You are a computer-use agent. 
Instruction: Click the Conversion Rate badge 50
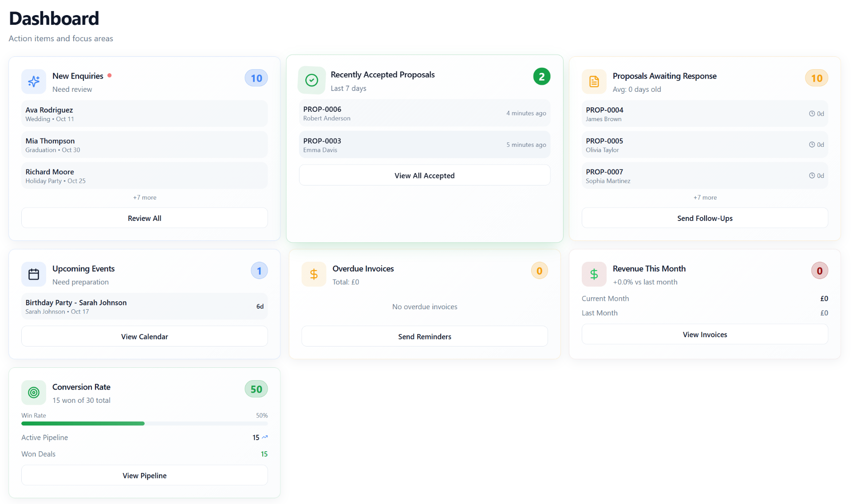pos(256,389)
